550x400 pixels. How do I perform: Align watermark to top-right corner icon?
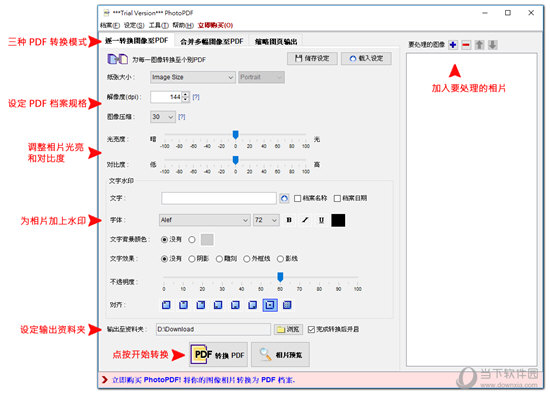201,305
